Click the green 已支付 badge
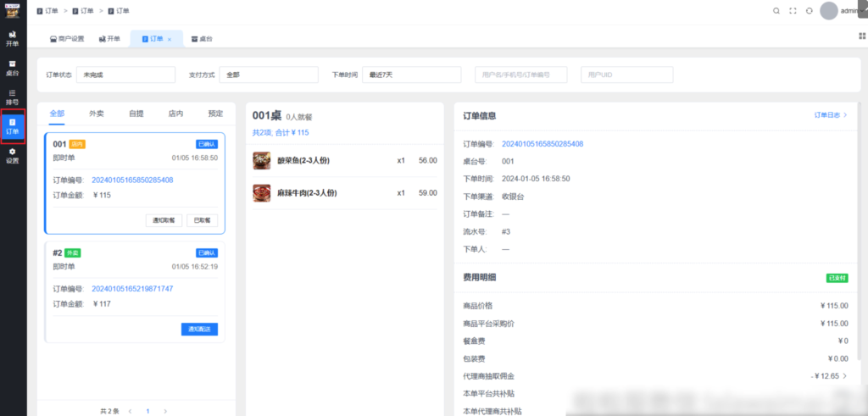 point(837,278)
